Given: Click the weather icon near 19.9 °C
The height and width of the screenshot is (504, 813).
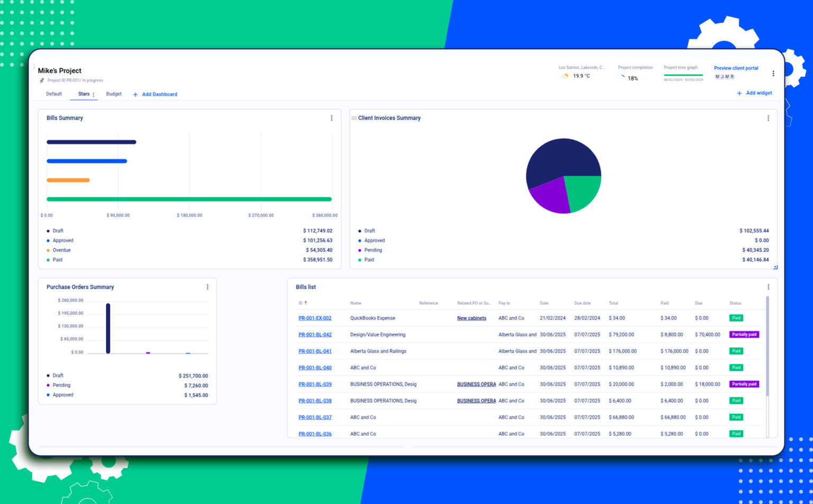Looking at the screenshot, I should [x=565, y=76].
